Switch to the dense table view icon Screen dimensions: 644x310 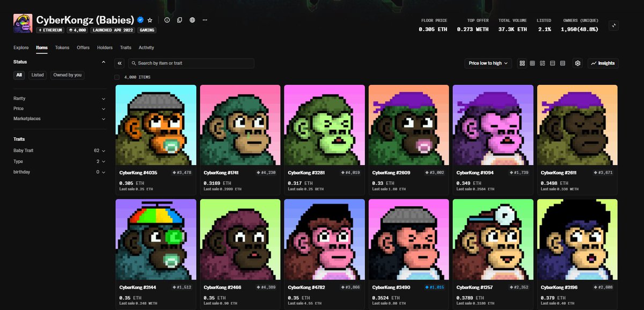click(x=562, y=63)
